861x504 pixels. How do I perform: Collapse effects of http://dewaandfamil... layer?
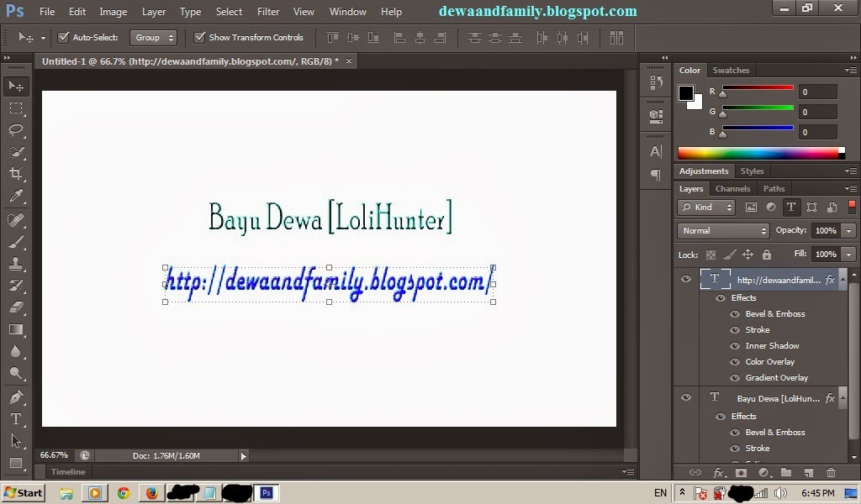[x=843, y=279]
